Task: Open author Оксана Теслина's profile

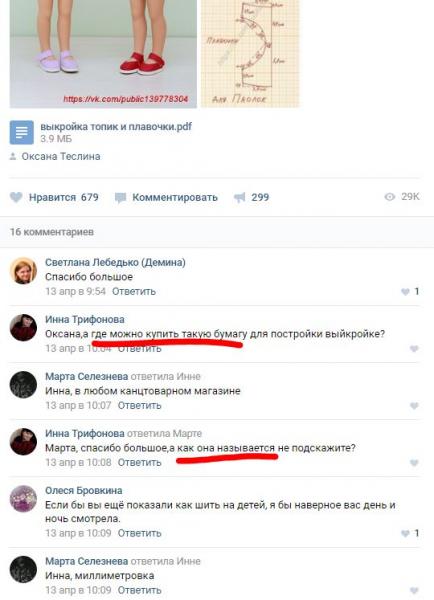Action: click(x=61, y=156)
